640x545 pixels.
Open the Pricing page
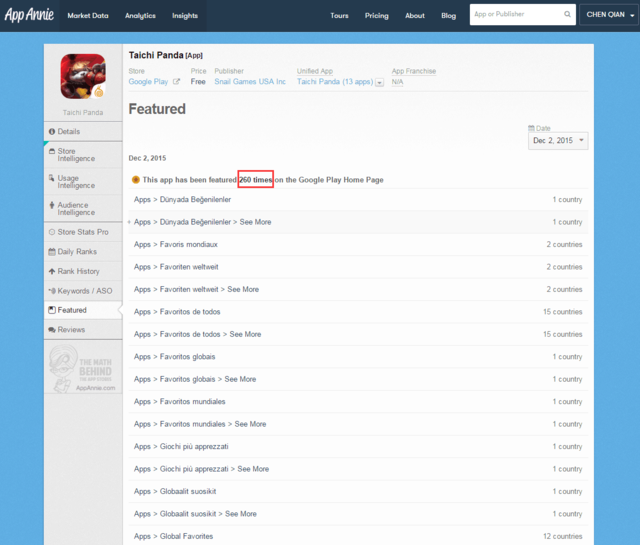tap(376, 16)
